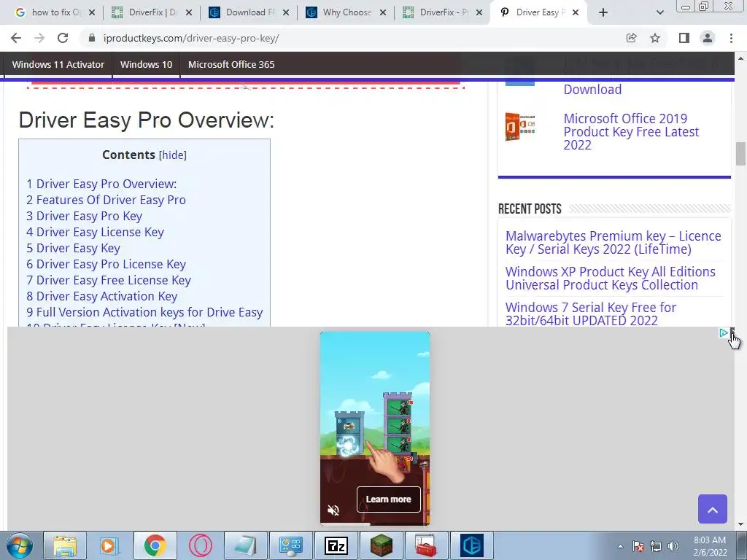Viewport: 747px width, 560px height.
Task: Expand the tab search dropdown arrow
Action: (x=659, y=12)
